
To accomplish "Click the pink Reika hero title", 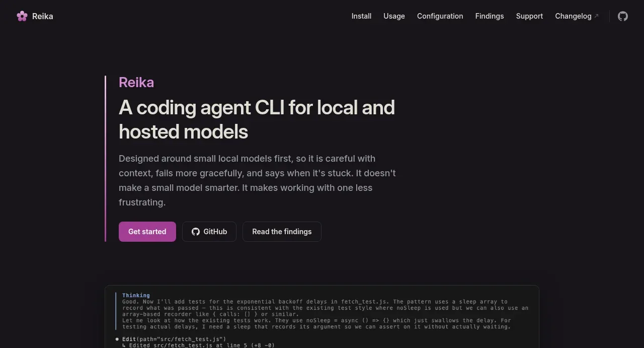I will [x=136, y=82].
